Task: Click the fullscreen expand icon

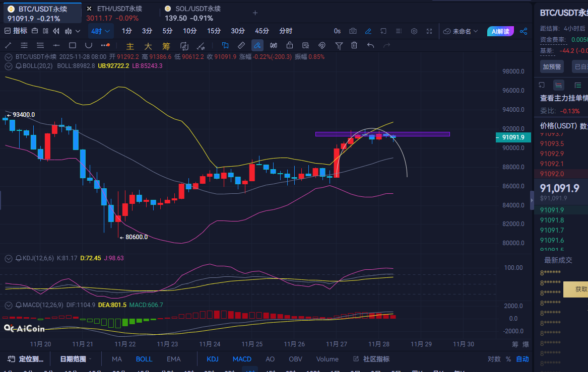Action: coord(429,31)
